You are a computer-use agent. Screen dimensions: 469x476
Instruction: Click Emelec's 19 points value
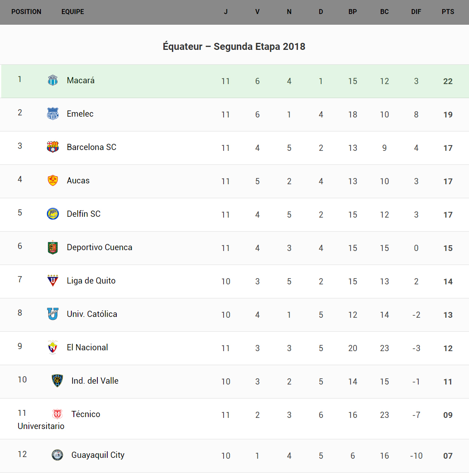click(x=448, y=115)
